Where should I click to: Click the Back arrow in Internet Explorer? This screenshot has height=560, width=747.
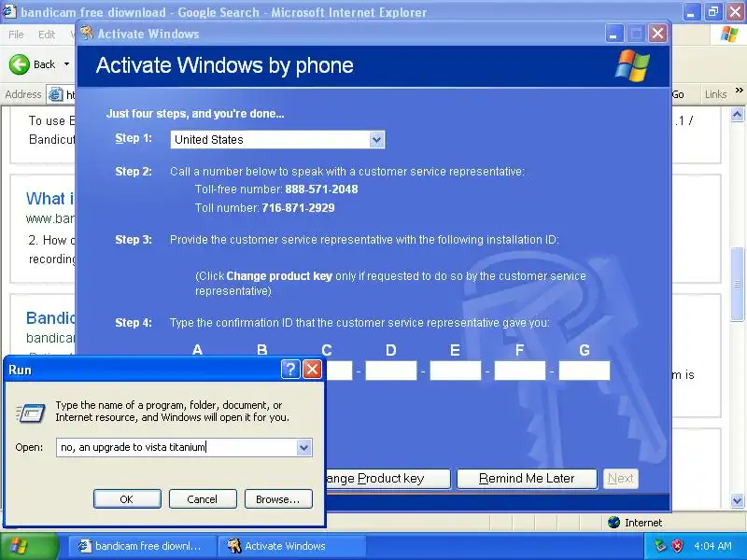tap(20, 64)
